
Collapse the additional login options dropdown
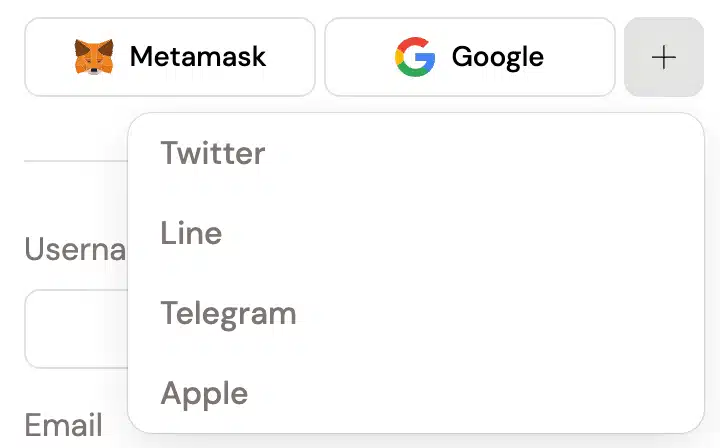(x=664, y=57)
